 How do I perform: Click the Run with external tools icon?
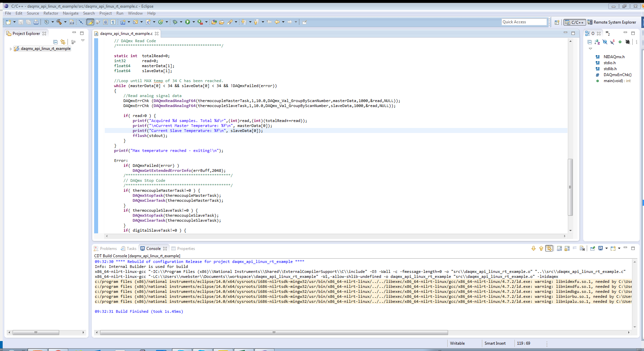pos(200,22)
